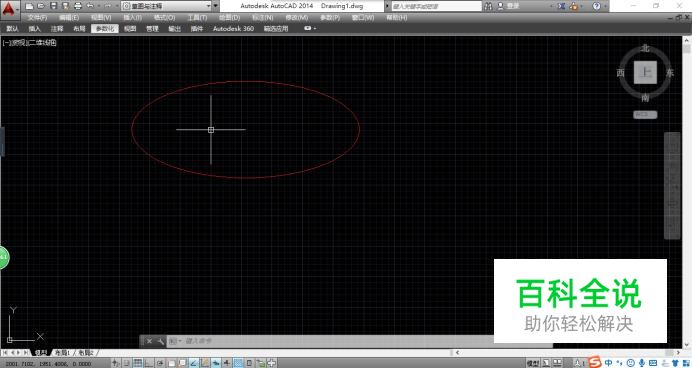
Task: Toggle Lineweight display in status bar
Action: pos(227,363)
